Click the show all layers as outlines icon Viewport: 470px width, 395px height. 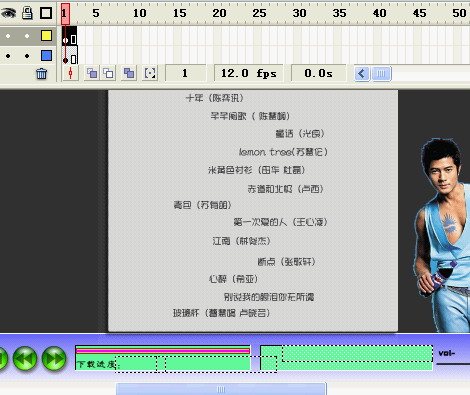click(x=46, y=13)
